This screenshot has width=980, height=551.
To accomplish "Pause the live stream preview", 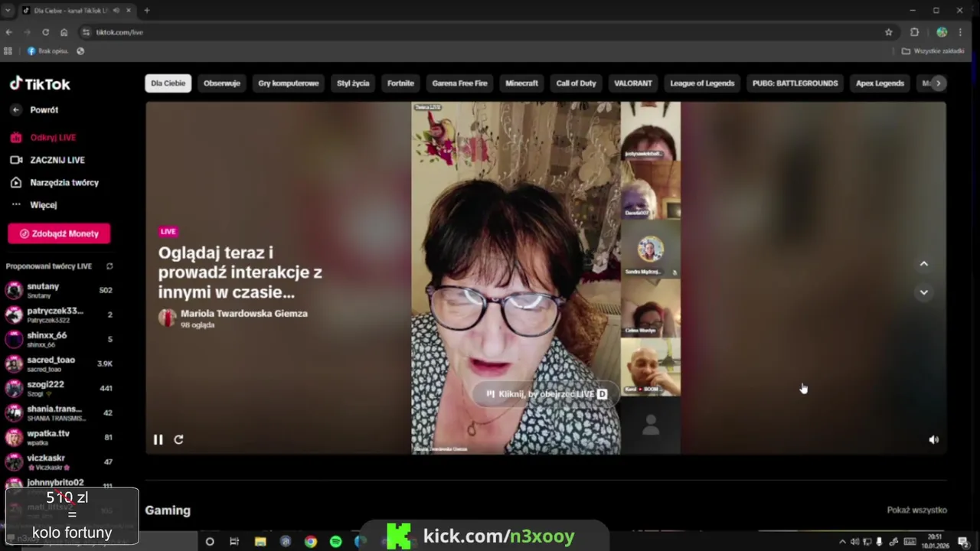I will click(x=158, y=439).
